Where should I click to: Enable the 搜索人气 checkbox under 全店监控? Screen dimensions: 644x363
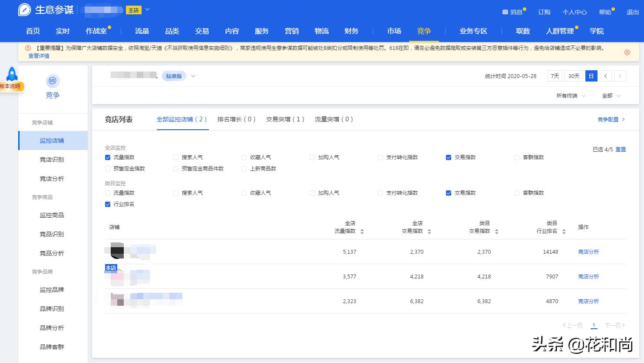pos(175,157)
